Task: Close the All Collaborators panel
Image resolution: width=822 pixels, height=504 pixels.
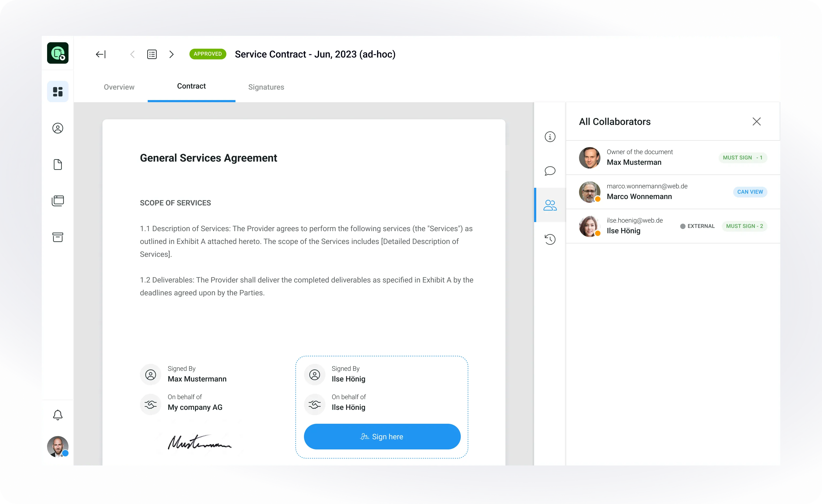Action: coord(756,121)
